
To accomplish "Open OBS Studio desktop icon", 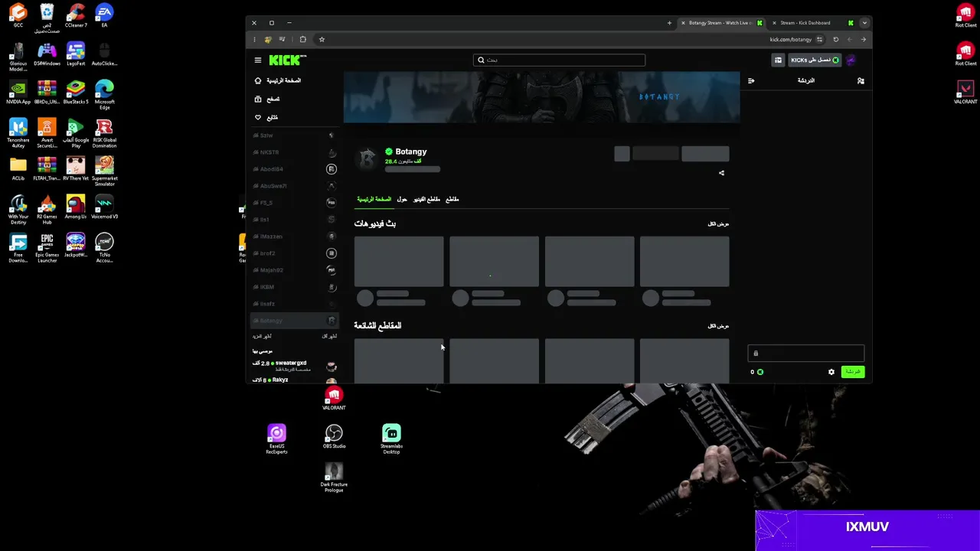I will click(x=334, y=437).
